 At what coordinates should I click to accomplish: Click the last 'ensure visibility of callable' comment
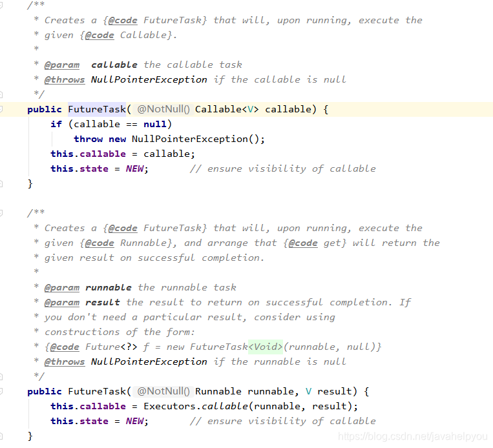coord(282,421)
